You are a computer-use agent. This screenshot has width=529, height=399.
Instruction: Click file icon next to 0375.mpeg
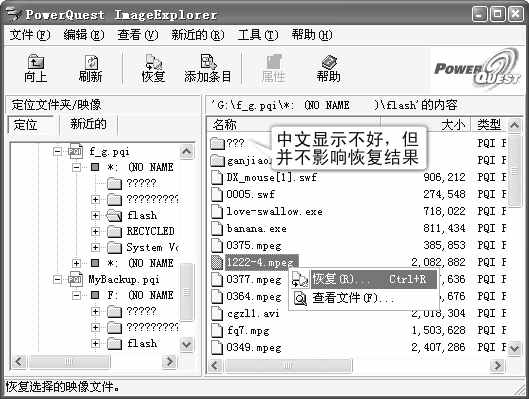(x=217, y=246)
